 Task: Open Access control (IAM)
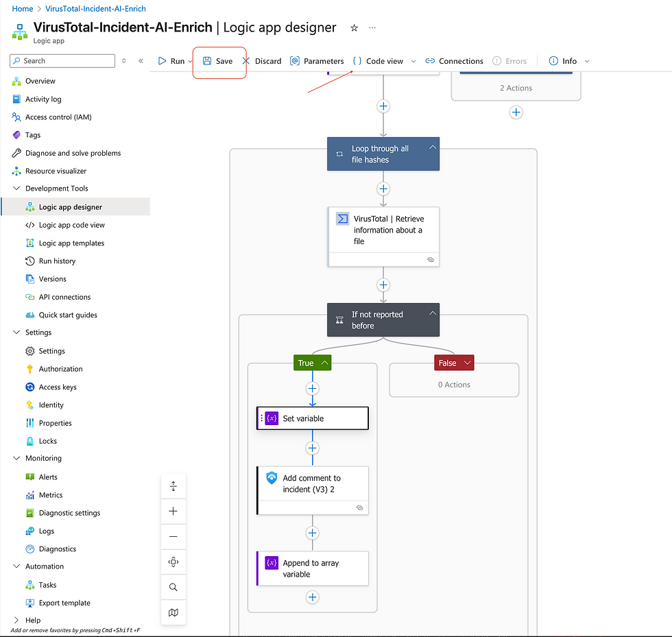tap(58, 117)
